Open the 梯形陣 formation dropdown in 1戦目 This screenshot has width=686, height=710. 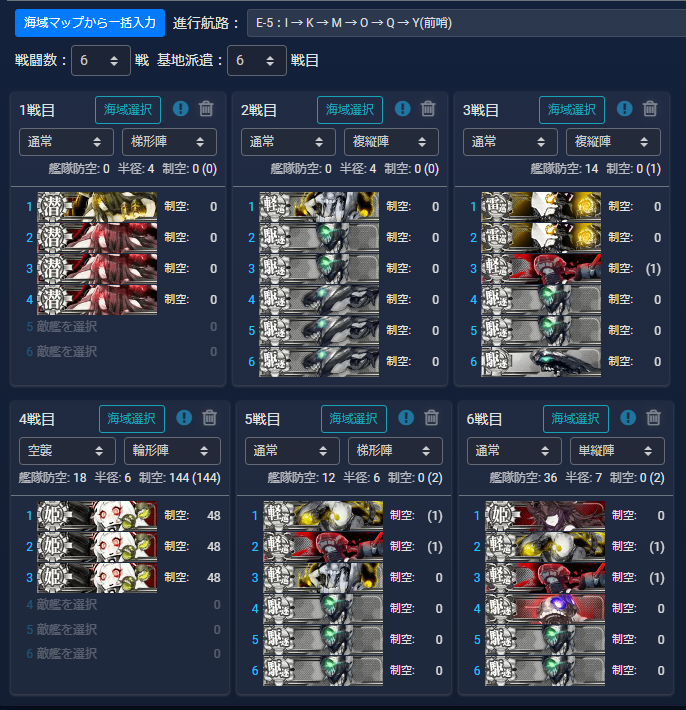click(169, 142)
